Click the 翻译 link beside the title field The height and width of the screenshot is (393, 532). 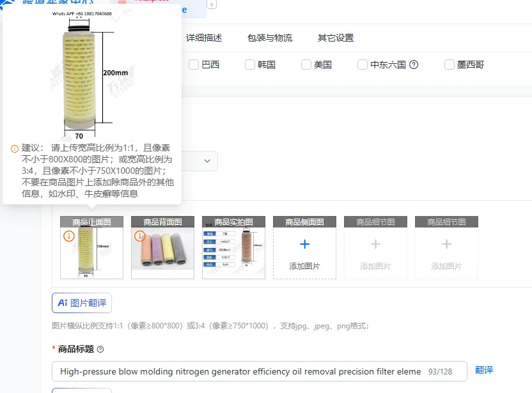point(484,370)
